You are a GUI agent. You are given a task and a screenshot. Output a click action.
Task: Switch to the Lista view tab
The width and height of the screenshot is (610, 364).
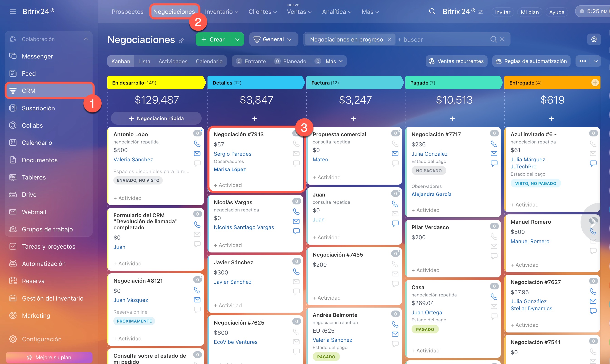pos(144,61)
